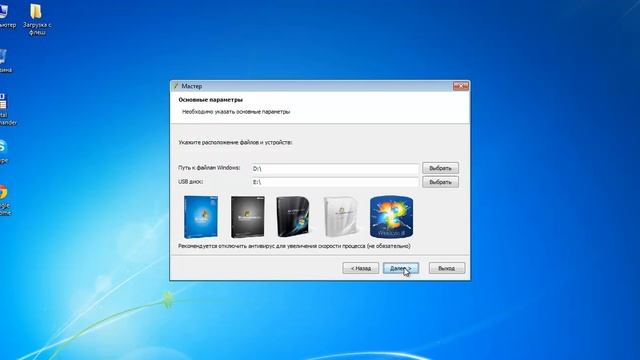Select the Windows XP box icon
Screen dimensions: 640x360
tap(201, 217)
